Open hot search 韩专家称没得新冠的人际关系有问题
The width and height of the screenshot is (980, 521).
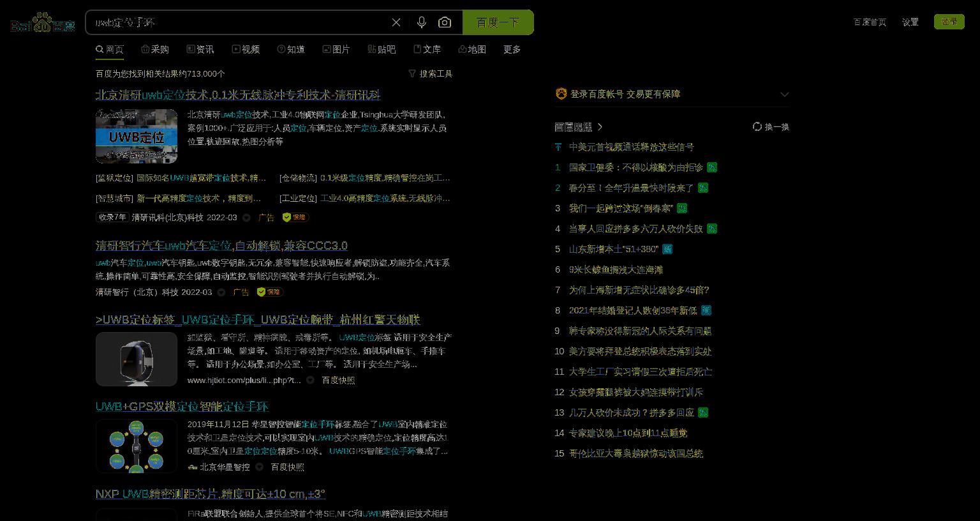640,331
